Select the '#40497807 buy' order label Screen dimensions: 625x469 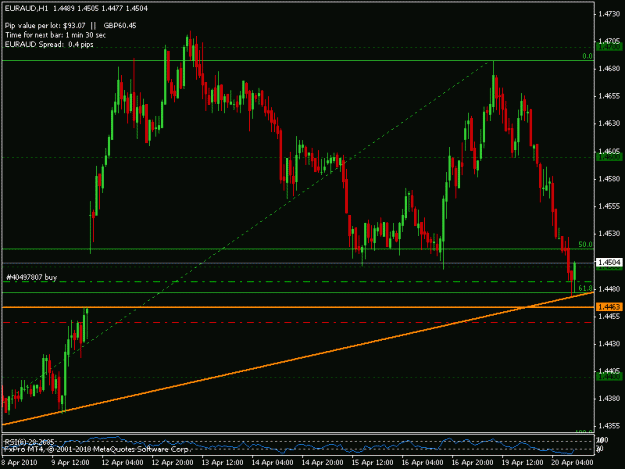click(x=32, y=277)
